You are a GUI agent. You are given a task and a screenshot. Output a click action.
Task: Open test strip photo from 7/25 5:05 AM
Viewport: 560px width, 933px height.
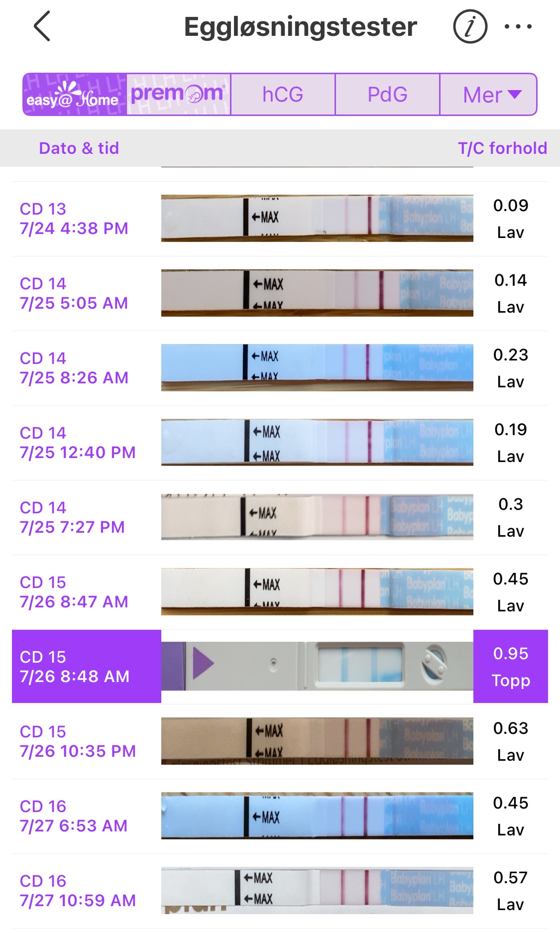(317, 293)
